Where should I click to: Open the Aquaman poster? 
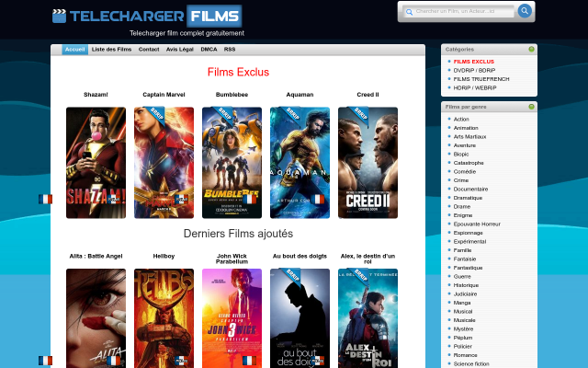[x=300, y=163]
